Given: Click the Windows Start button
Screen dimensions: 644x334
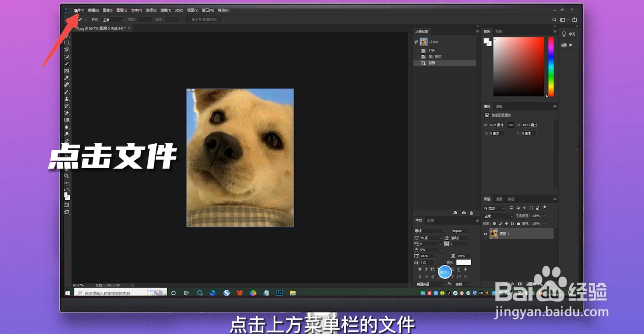Looking at the screenshot, I should tap(68, 293).
